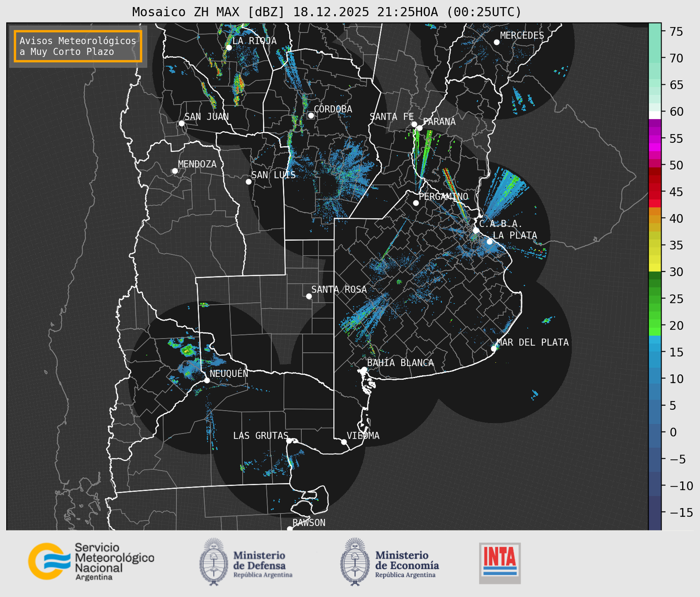Screen dimensions: 700x597
Task: Click the Avisos Meteorológicos a Muy Corto Plazo box
Action: coord(78,46)
